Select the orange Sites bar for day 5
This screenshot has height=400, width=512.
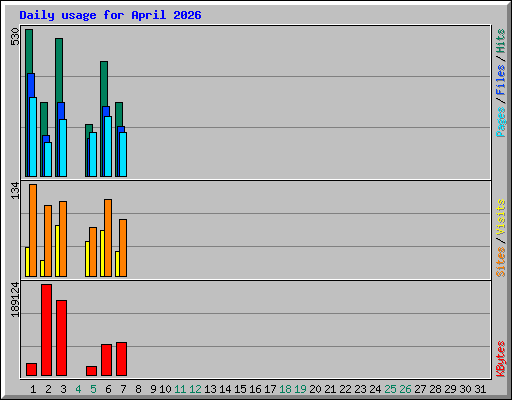point(93,252)
